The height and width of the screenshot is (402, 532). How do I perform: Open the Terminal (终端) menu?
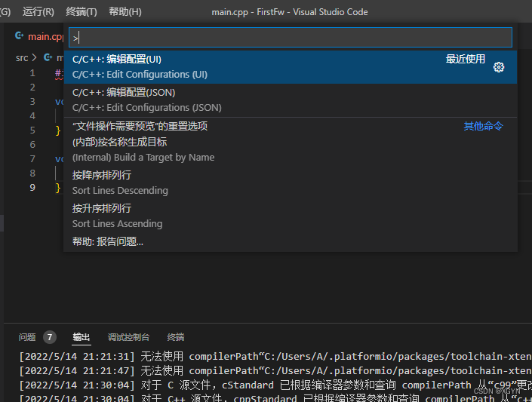coord(81,12)
